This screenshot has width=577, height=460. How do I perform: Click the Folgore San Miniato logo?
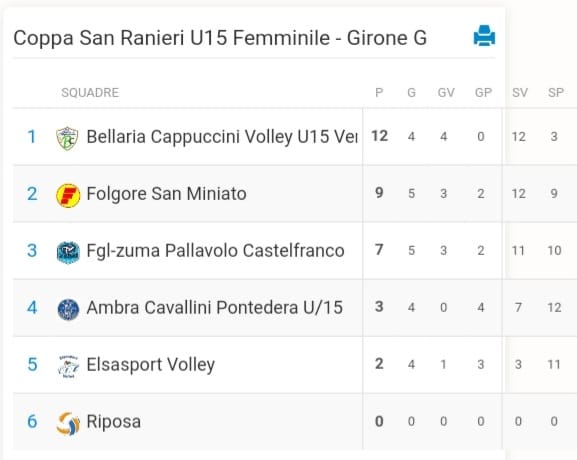click(x=68, y=195)
